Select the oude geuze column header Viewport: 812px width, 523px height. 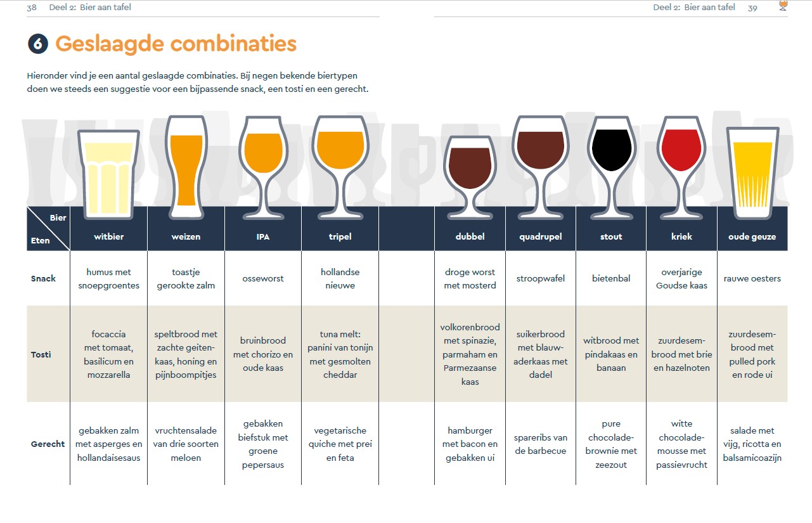752,236
